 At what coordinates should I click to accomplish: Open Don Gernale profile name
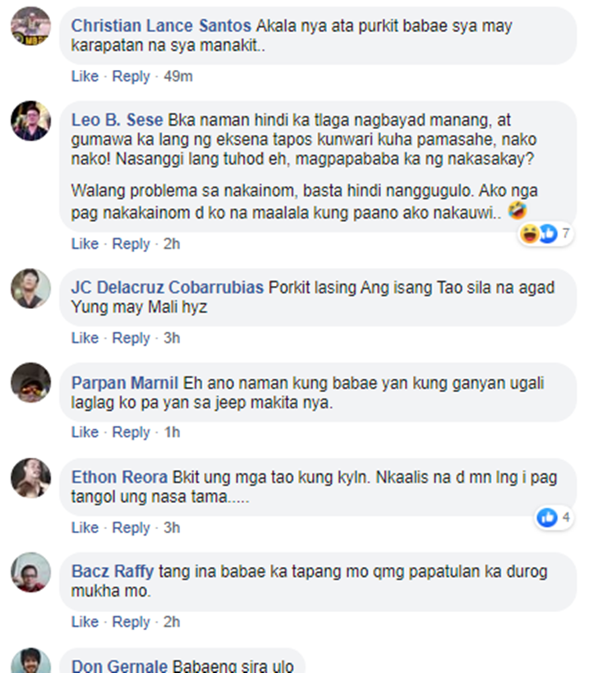click(119, 666)
